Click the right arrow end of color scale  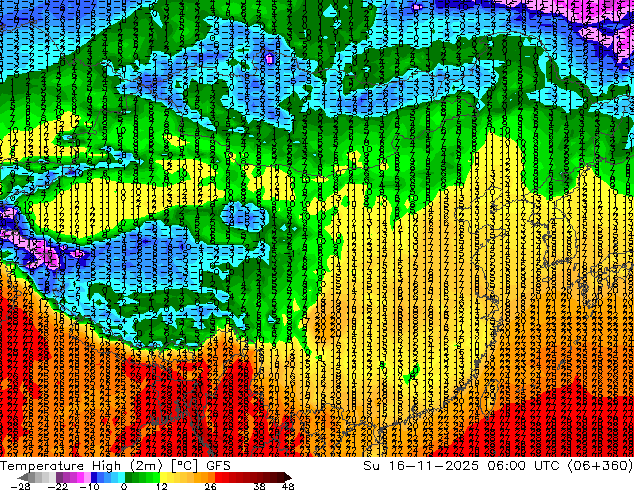(287, 477)
